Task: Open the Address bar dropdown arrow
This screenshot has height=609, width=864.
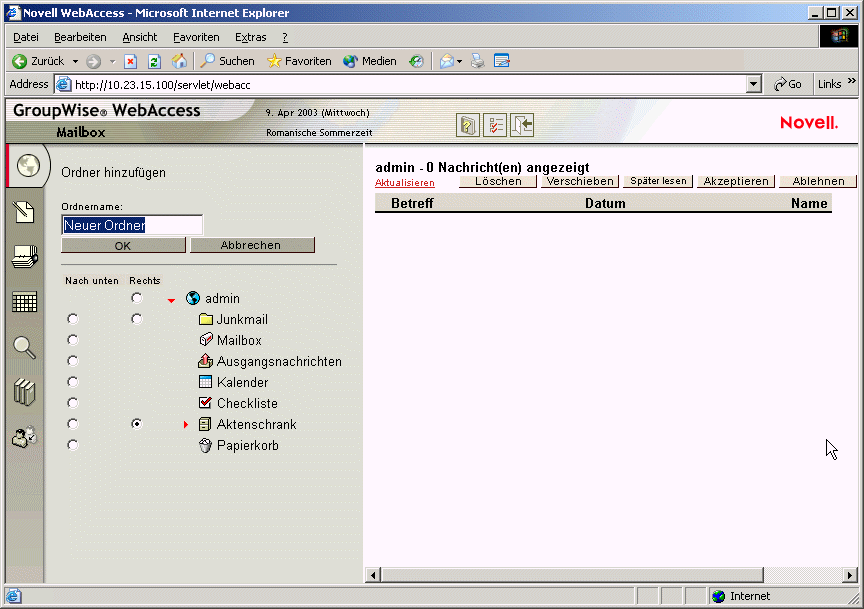Action: (754, 84)
